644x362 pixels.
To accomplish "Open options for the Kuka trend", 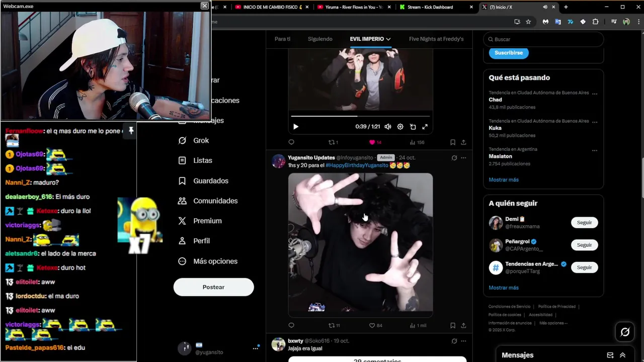I will 595,122.
